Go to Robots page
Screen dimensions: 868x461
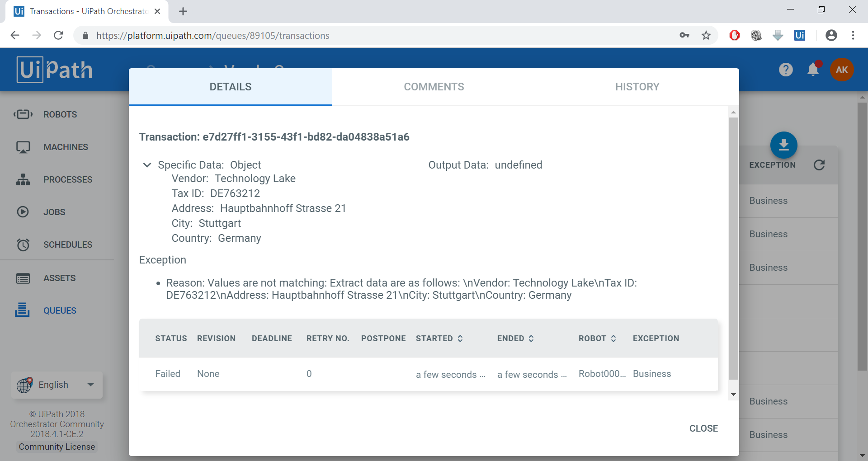(60, 115)
